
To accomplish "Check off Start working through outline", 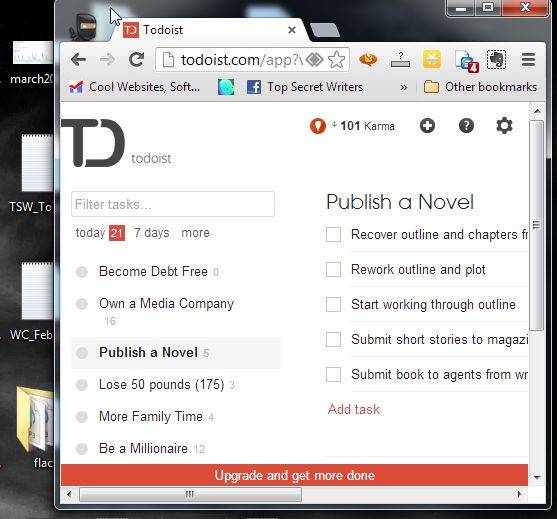I will (333, 304).
